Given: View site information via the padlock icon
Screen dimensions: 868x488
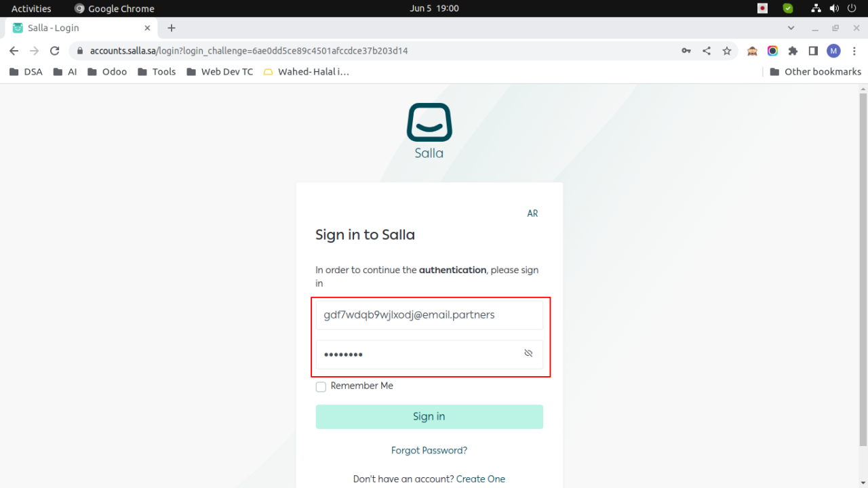Looking at the screenshot, I should tap(79, 50).
